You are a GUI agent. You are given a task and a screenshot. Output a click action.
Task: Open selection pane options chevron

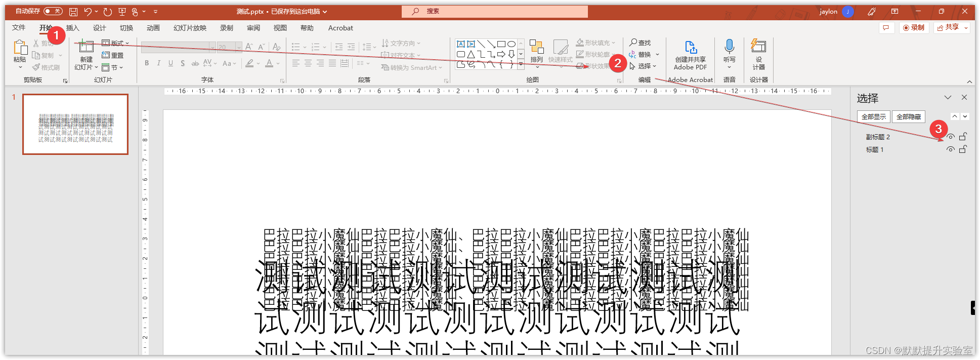(948, 97)
